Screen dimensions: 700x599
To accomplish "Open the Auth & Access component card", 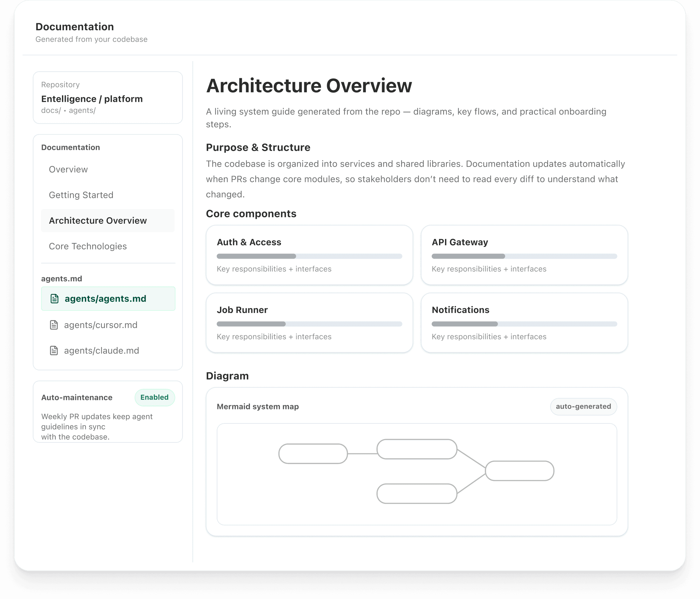I will (x=309, y=255).
